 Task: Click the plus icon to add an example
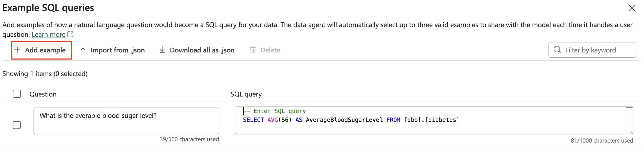[18, 50]
